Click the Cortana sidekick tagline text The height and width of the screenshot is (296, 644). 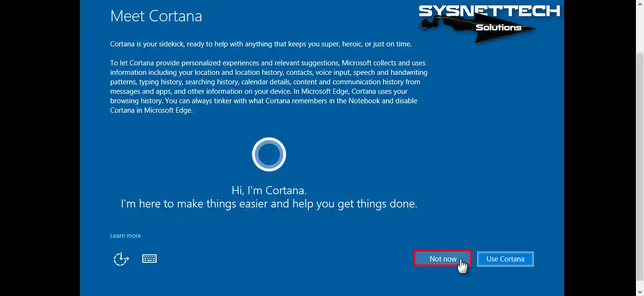pyautogui.click(x=260, y=44)
